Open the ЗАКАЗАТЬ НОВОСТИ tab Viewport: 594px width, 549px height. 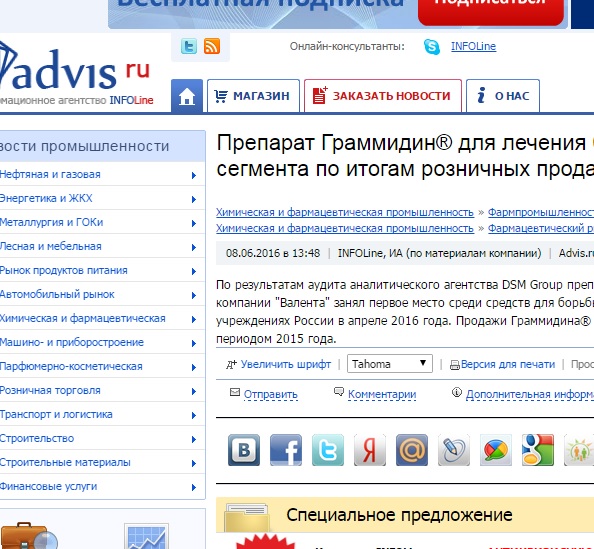pos(383,96)
